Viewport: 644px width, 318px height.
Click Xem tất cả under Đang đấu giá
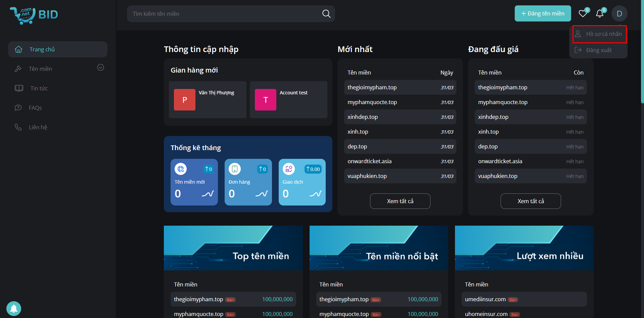click(x=531, y=201)
